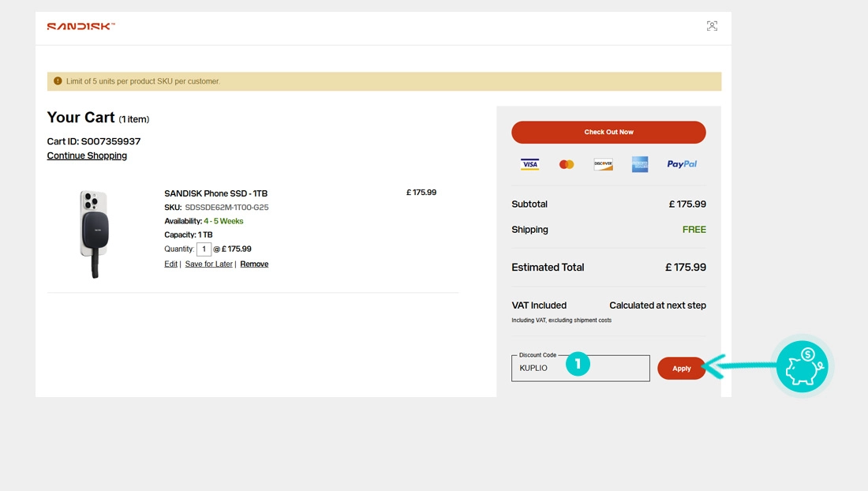
Task: Click the Subtotal label
Action: click(529, 204)
